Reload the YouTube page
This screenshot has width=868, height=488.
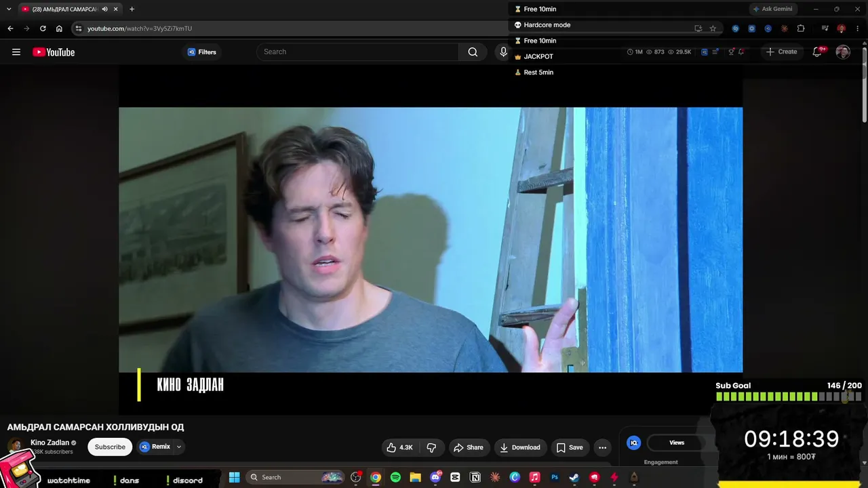(x=43, y=28)
